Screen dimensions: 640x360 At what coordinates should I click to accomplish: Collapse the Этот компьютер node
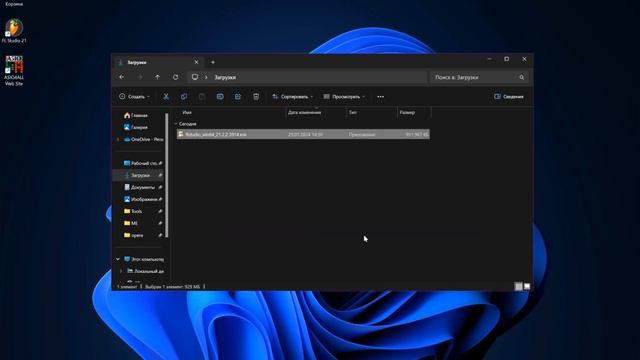pos(118,259)
